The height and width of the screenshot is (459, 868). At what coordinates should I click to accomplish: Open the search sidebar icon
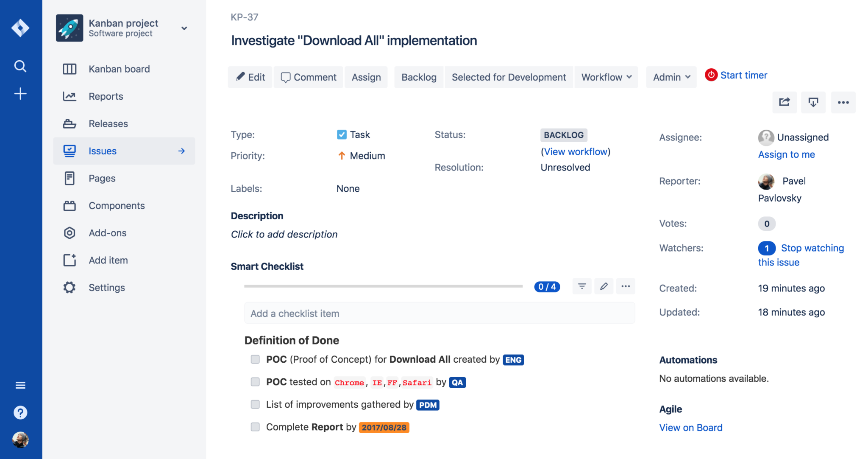[x=20, y=66]
